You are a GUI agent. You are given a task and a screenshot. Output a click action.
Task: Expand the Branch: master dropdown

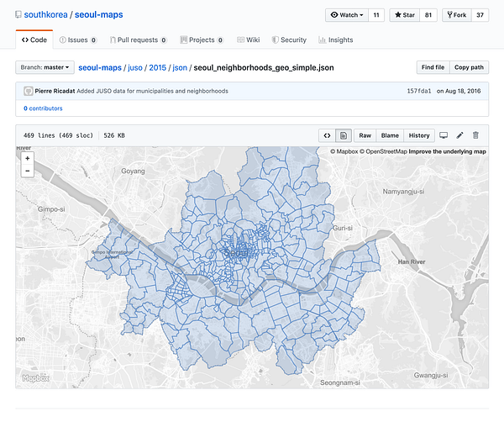click(45, 67)
